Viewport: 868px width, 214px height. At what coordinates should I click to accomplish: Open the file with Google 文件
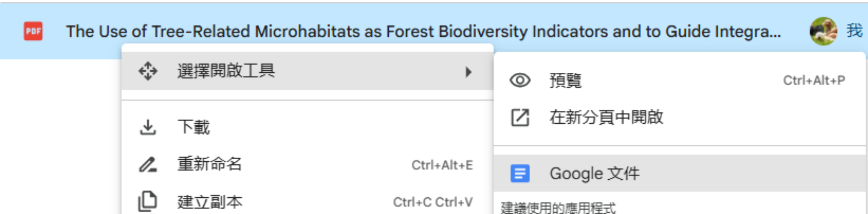coord(594,173)
